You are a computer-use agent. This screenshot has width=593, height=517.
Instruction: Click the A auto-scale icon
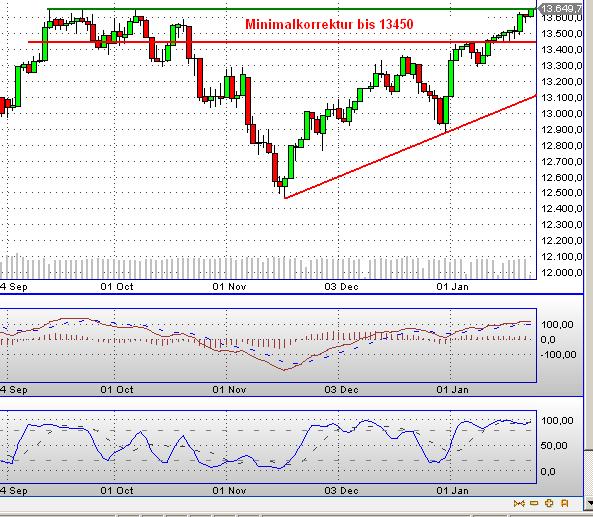coord(565,503)
